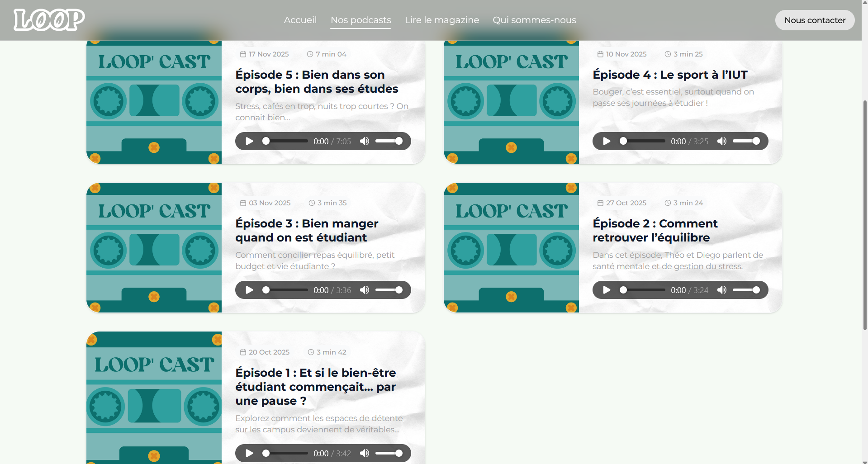Seek in Épisode 2 progress bar
The height and width of the screenshot is (464, 868).
click(x=643, y=290)
